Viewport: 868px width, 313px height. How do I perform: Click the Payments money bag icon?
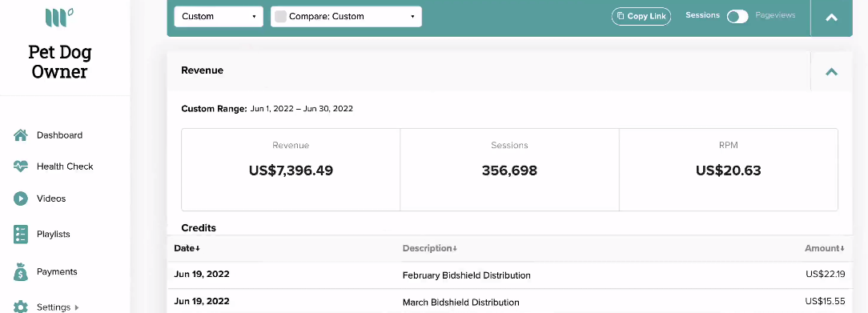(x=21, y=271)
